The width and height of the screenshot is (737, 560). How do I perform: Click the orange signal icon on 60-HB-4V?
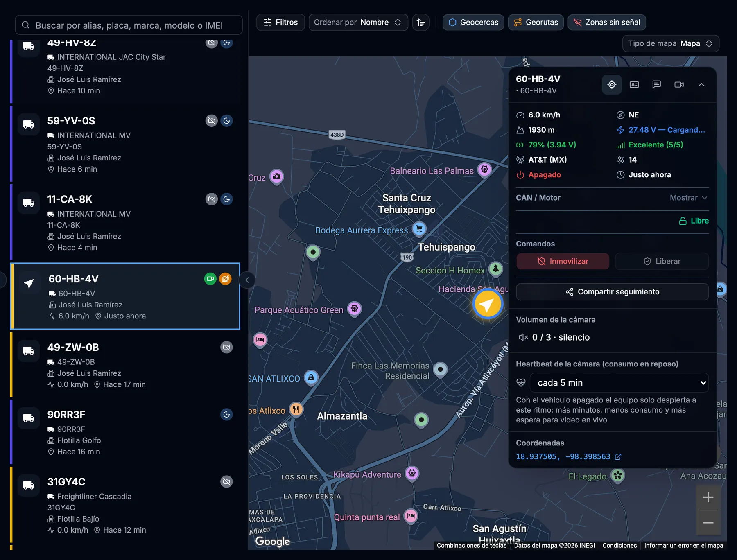click(225, 279)
